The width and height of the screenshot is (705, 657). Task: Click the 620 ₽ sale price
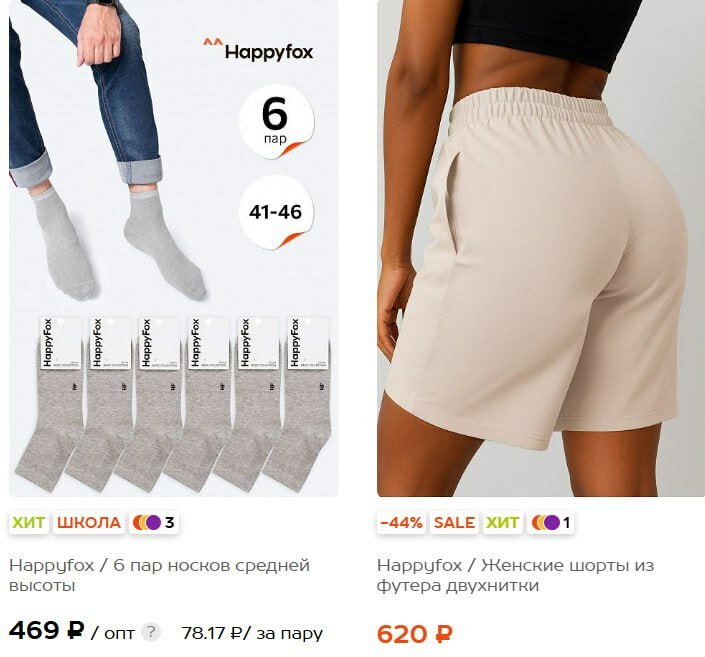click(415, 634)
